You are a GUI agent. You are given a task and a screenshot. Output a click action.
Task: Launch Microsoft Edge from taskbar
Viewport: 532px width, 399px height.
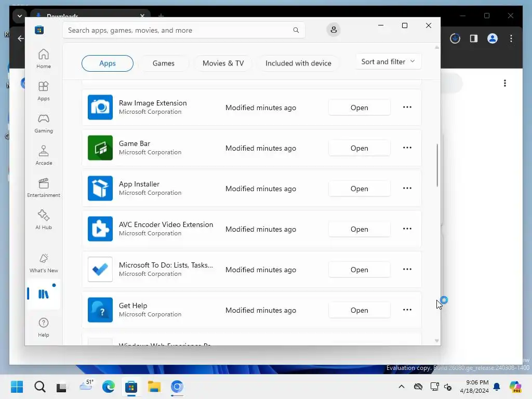(108, 387)
